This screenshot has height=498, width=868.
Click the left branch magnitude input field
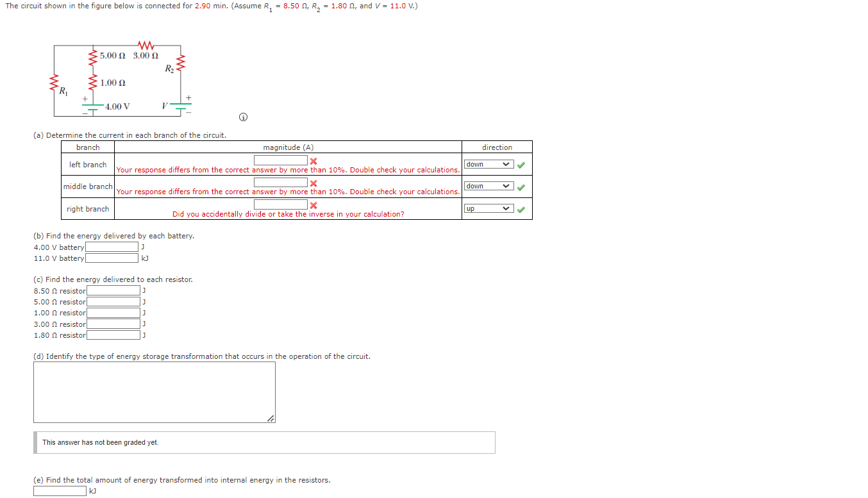tap(281, 160)
